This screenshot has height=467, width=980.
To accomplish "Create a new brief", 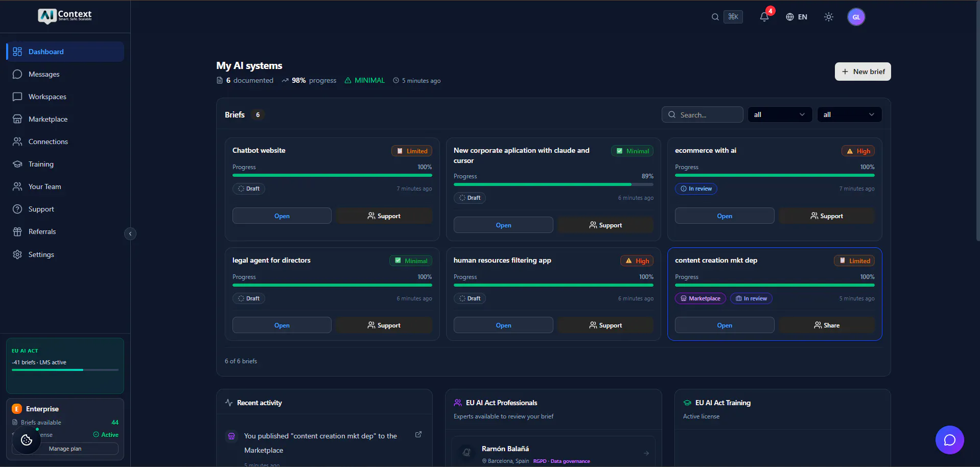I will click(863, 72).
